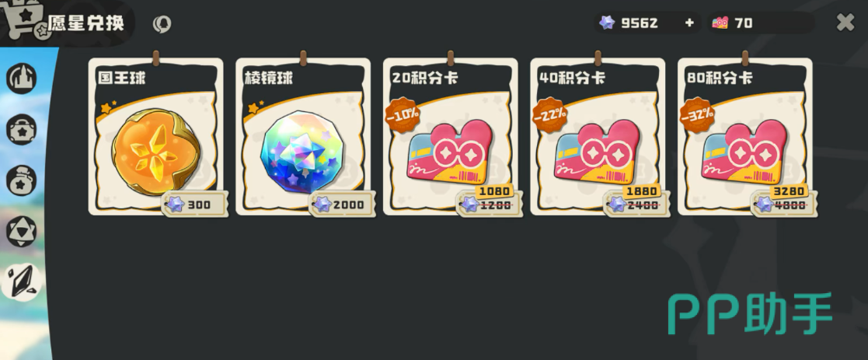The width and height of the screenshot is (868, 360).
Task: Select the crystal shard sidebar tab
Action: coord(22,282)
